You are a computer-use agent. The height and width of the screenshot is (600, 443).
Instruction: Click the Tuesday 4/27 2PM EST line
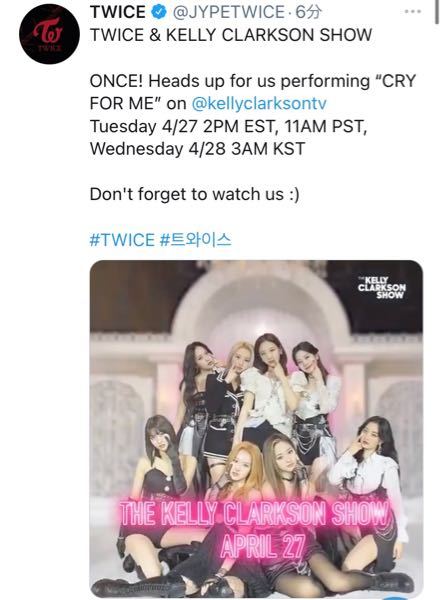point(228,126)
